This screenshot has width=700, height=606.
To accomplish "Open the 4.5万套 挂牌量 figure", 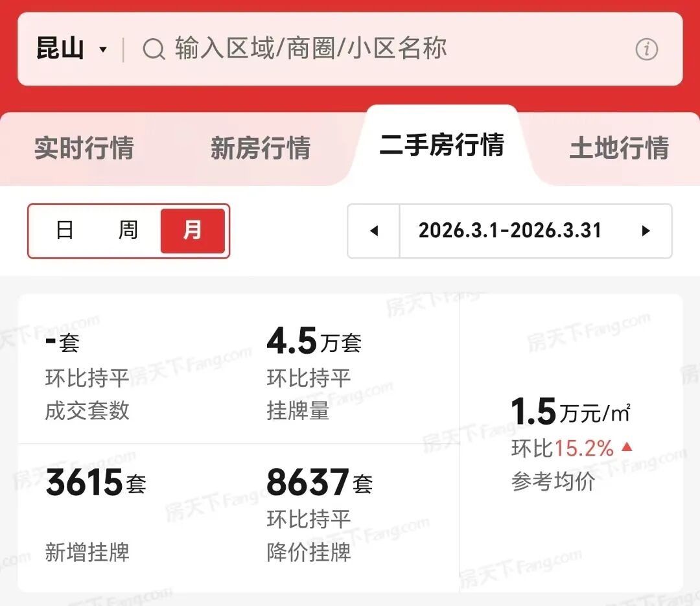I will pyautogui.click(x=314, y=376).
